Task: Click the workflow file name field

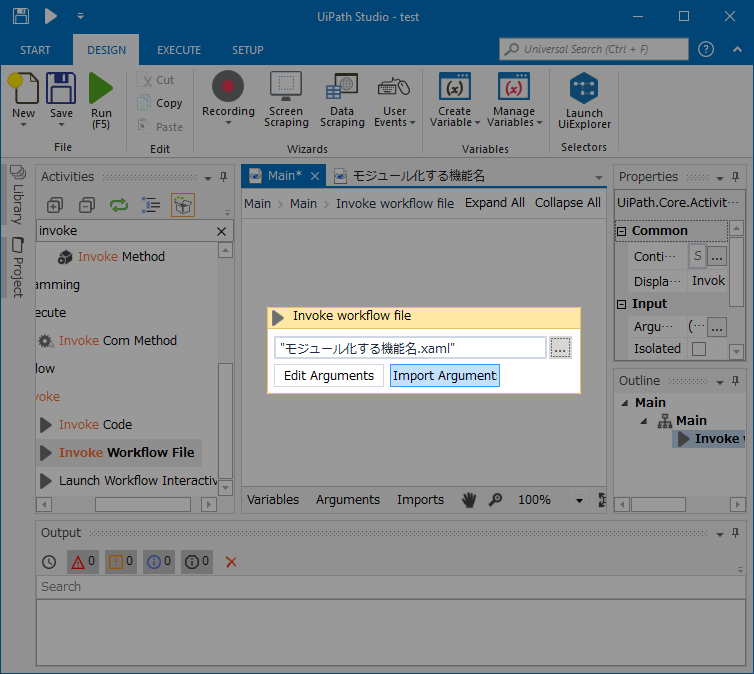Action: pyautogui.click(x=410, y=348)
